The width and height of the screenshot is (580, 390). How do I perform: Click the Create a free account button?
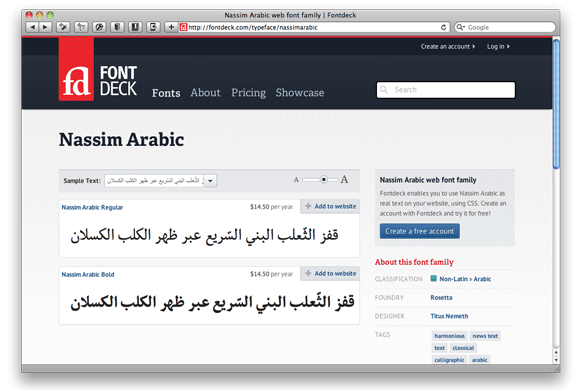coord(419,231)
